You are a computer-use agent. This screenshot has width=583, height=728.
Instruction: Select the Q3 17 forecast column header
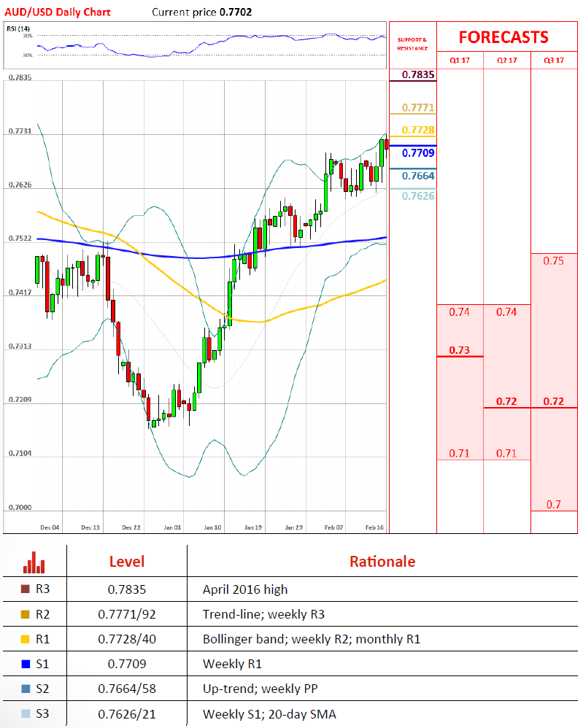(555, 61)
